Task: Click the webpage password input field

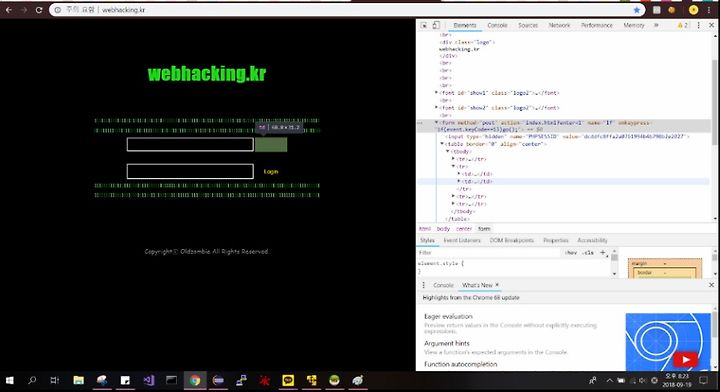Action: point(190,171)
